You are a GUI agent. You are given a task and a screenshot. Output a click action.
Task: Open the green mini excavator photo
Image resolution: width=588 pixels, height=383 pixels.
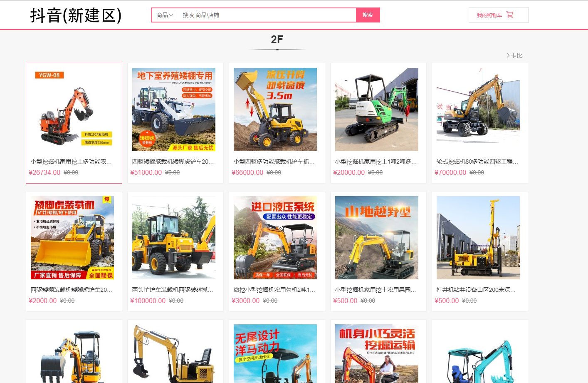coord(377,109)
